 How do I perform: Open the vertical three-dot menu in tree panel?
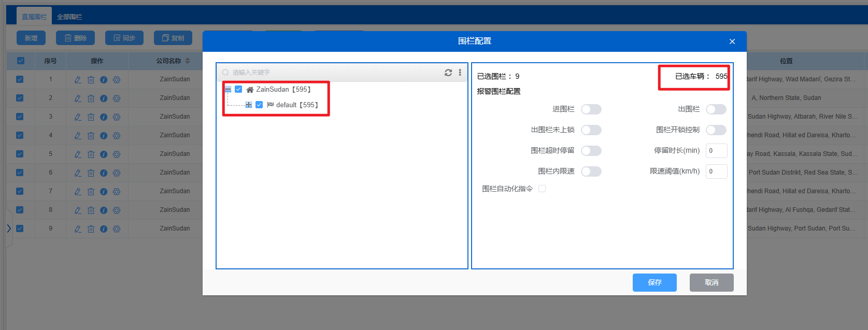460,73
